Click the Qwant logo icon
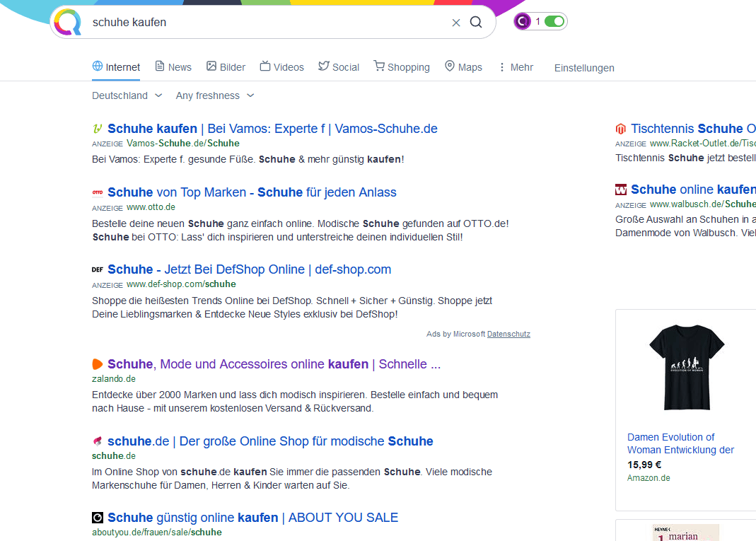The height and width of the screenshot is (541, 756). [67, 22]
